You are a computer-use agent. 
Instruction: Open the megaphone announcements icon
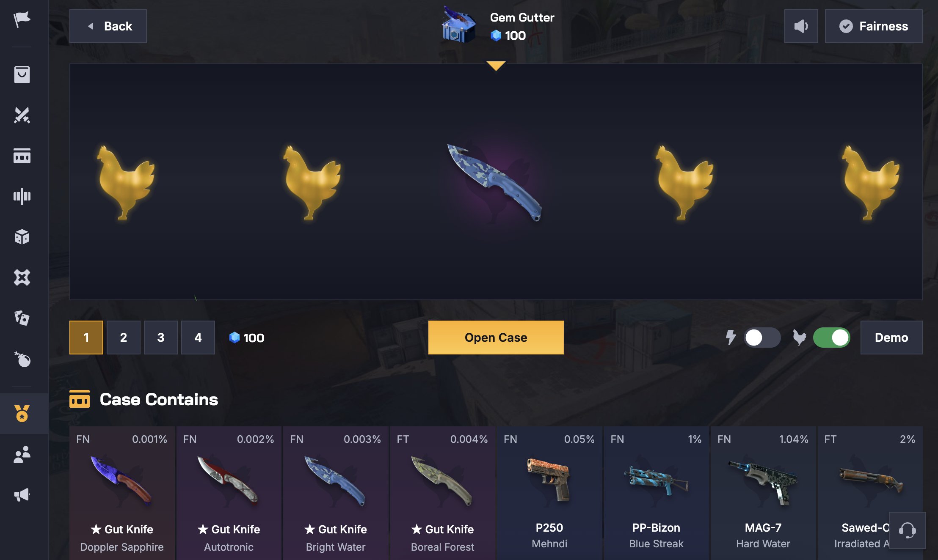(22, 495)
